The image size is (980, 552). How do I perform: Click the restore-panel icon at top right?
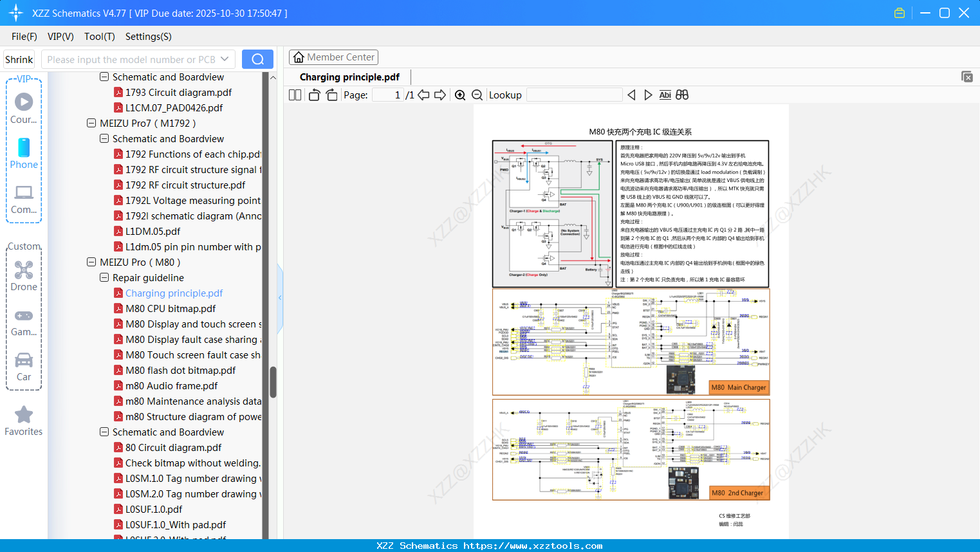[967, 77]
